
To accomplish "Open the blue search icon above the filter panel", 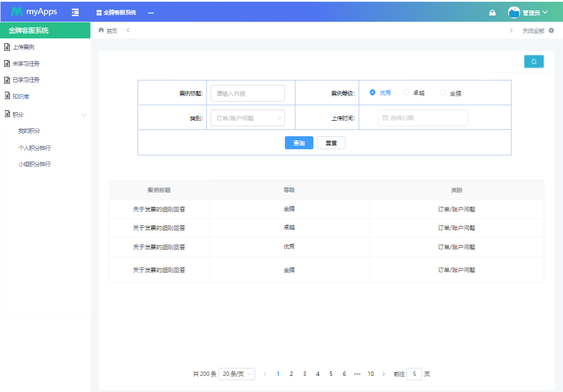I will [533, 61].
